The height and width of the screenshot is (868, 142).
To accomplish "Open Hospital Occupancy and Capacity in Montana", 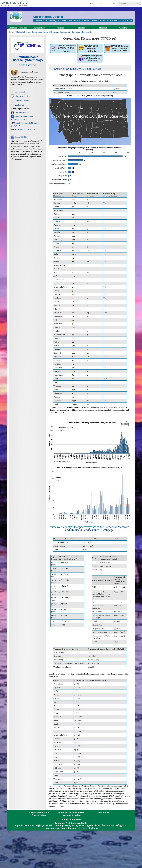I will (90, 58).
